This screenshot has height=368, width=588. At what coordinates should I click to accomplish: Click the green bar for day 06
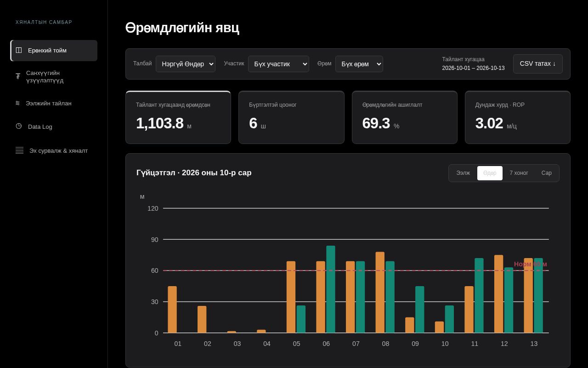coord(331,289)
